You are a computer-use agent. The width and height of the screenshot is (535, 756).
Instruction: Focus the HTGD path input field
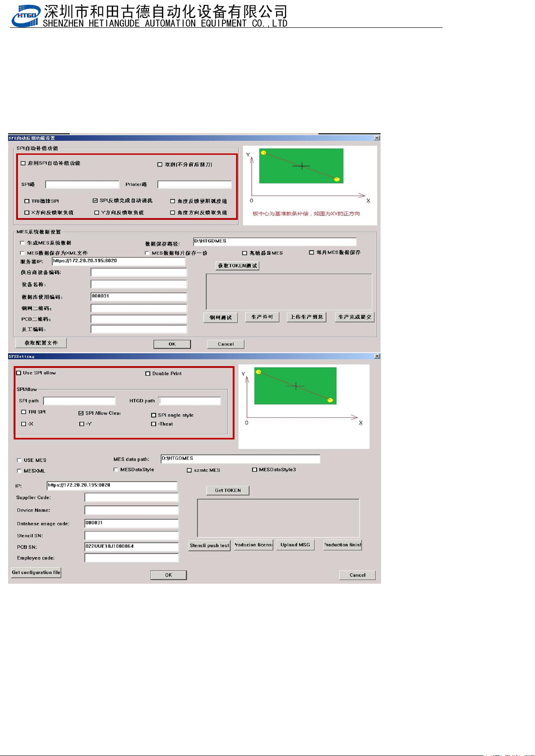190,401
